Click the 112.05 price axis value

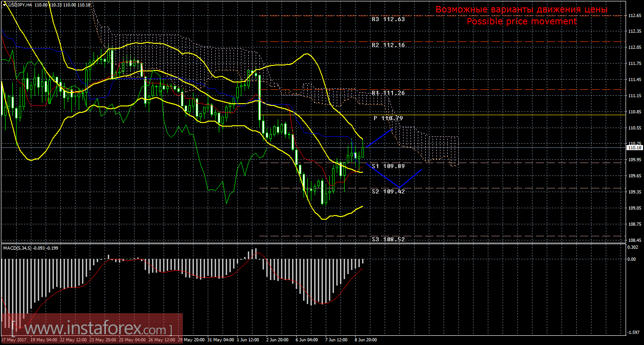click(634, 47)
